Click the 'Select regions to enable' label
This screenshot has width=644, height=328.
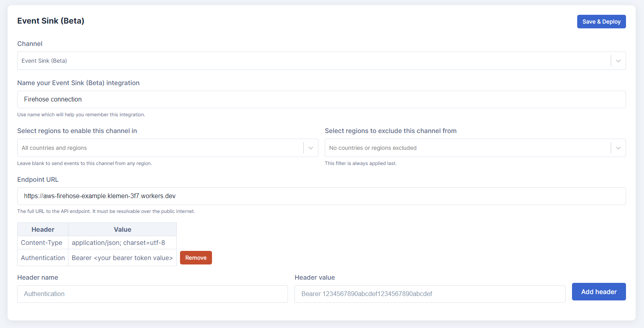(77, 131)
